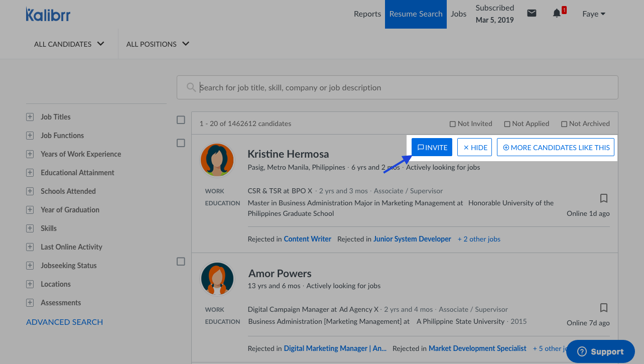
Task: Check the Not Archived filter
Action: tap(564, 124)
